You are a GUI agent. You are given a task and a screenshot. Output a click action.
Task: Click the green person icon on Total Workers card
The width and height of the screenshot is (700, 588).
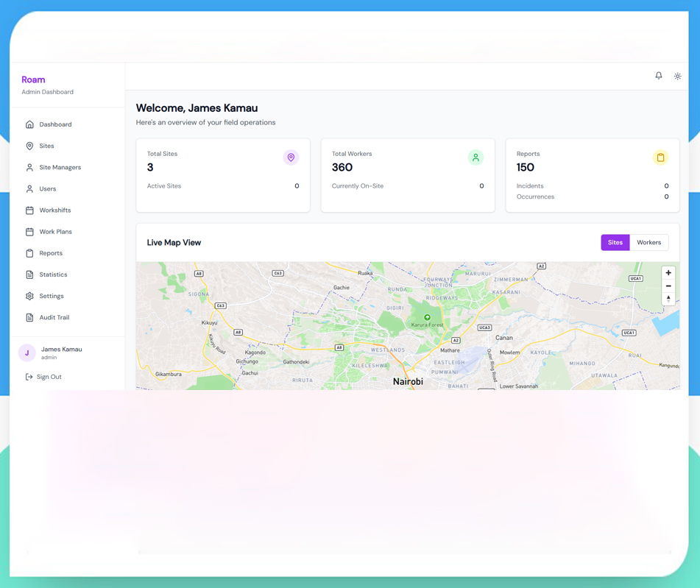475,157
